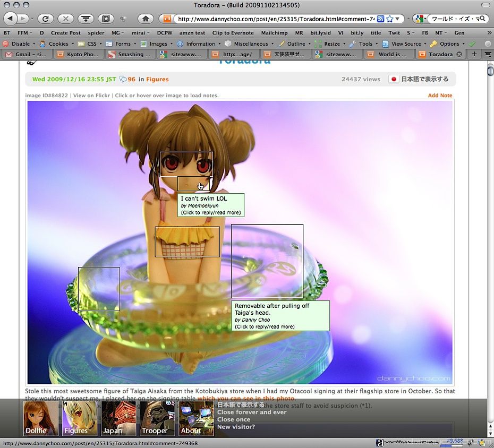Click the Clip to Evernote bookmarklet
Image resolution: width=494 pixels, height=448 pixels.
[233, 33]
